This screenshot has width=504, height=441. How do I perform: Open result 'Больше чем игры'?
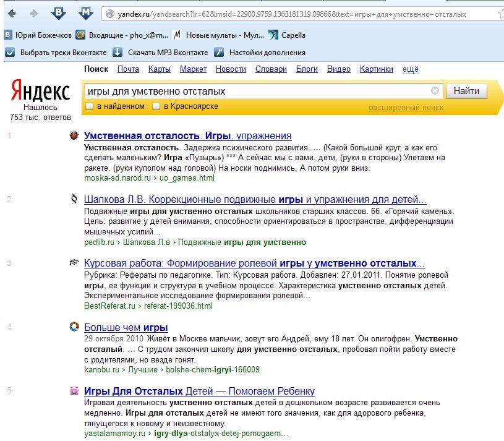126,327
